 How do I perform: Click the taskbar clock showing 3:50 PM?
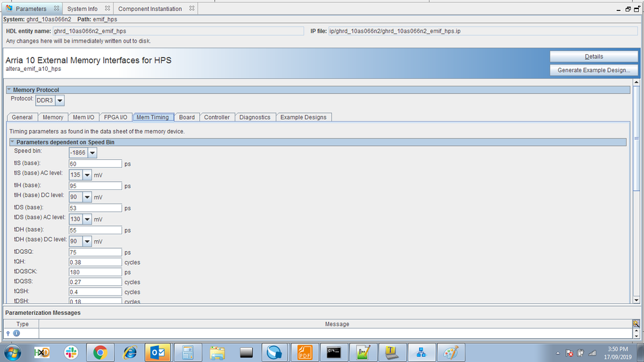[618, 353]
